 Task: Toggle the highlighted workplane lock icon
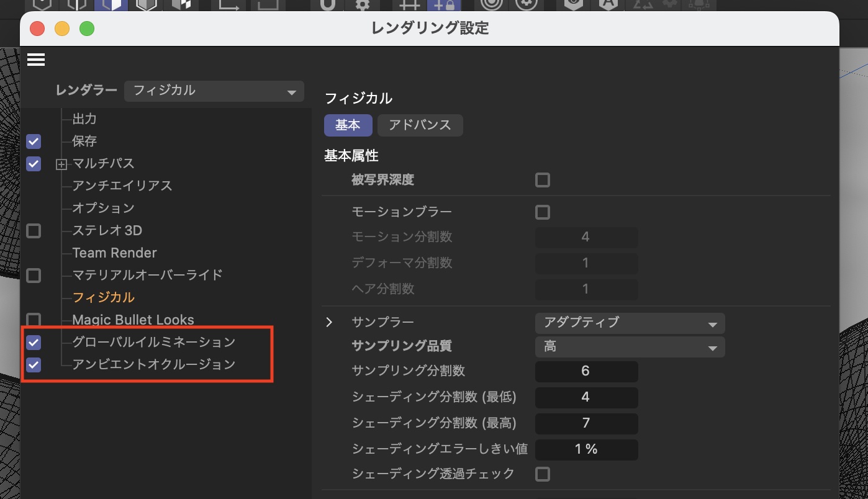pos(444,5)
